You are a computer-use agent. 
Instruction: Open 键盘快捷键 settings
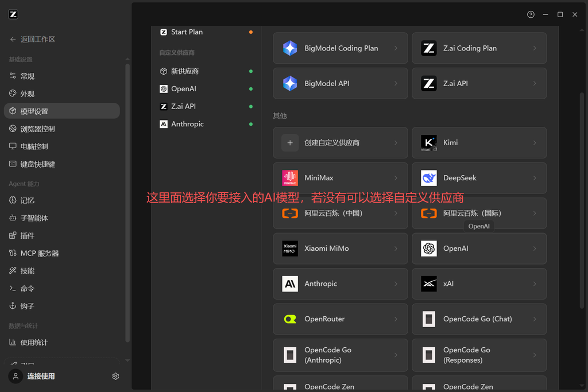coord(62,164)
